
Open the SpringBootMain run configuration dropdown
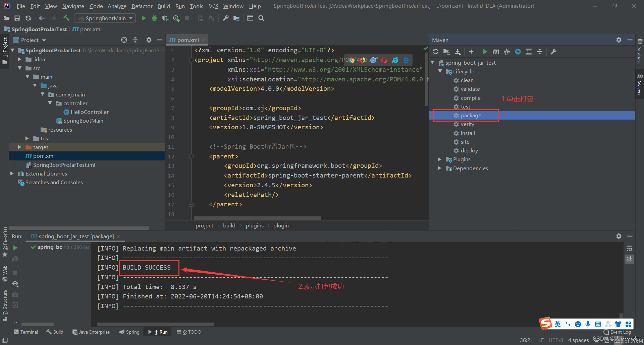pos(105,18)
